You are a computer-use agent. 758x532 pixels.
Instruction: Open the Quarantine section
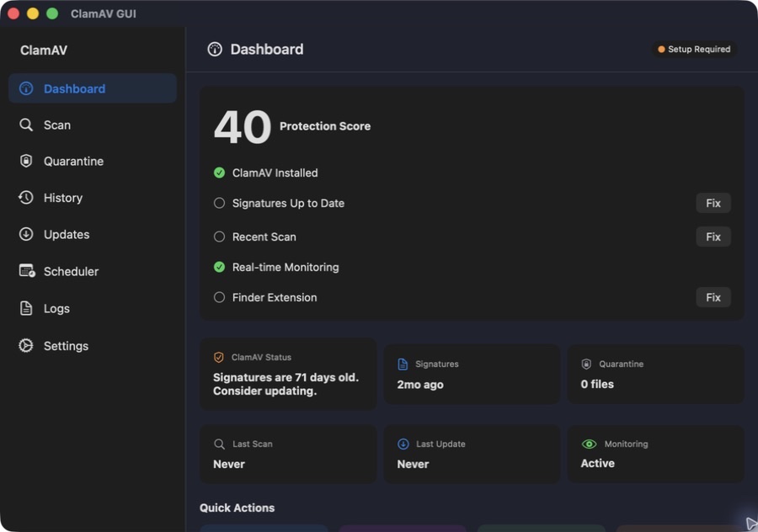[93, 162]
